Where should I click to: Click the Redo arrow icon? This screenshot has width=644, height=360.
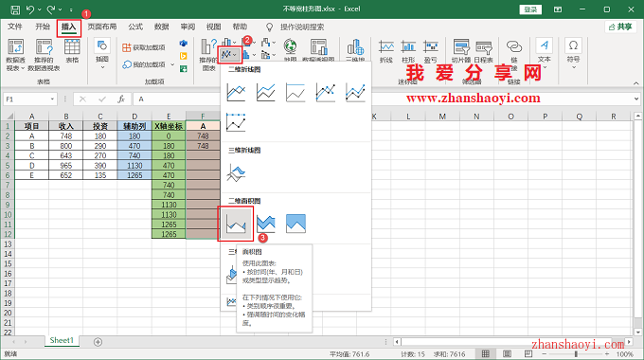tap(51, 9)
